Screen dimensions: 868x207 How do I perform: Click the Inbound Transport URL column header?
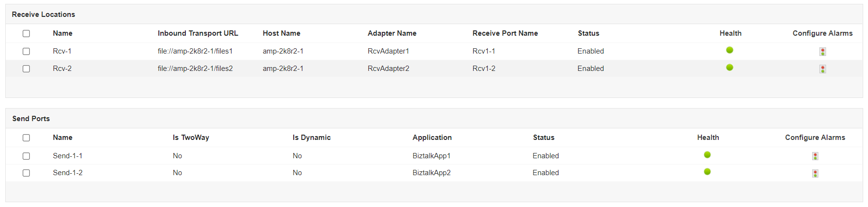pos(198,33)
